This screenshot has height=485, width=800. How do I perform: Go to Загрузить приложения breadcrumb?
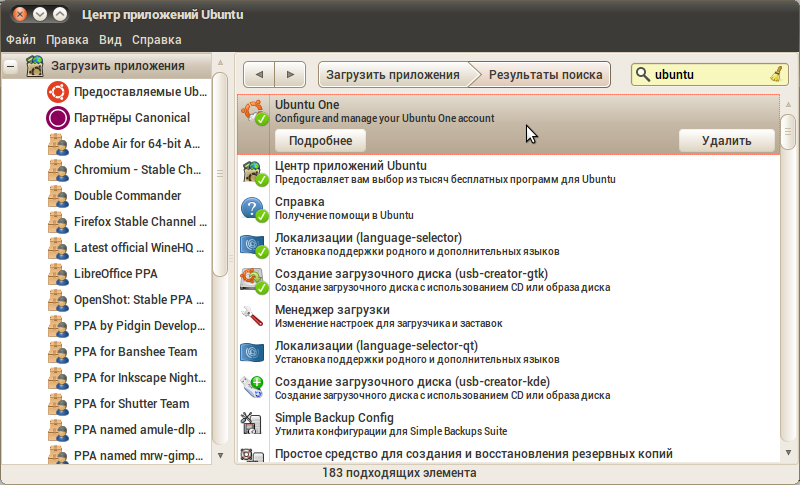[x=393, y=75]
